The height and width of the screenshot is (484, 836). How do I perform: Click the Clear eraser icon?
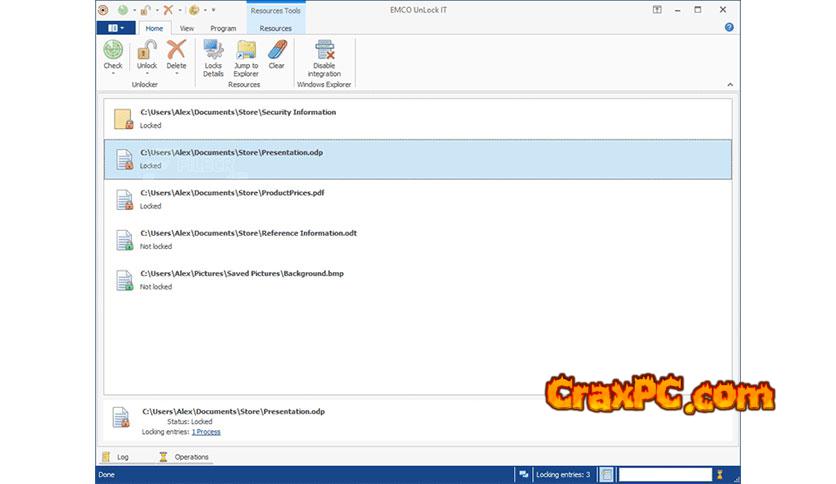coord(277,50)
